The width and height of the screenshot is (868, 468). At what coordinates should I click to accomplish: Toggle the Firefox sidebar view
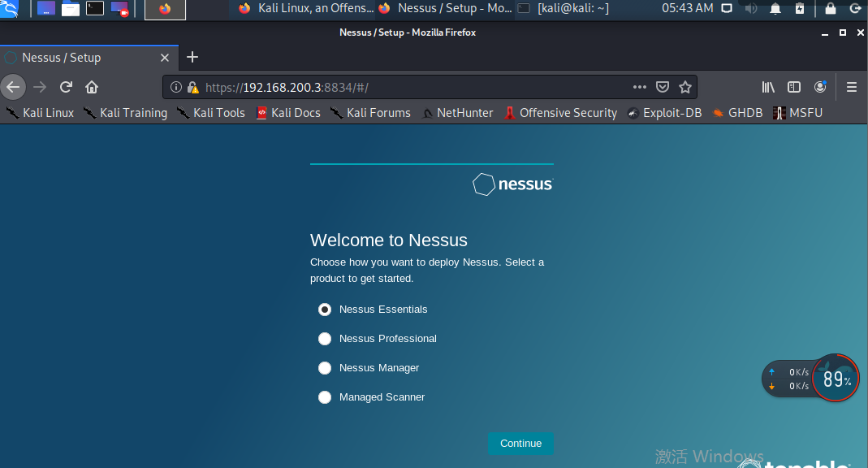pyautogui.click(x=794, y=87)
